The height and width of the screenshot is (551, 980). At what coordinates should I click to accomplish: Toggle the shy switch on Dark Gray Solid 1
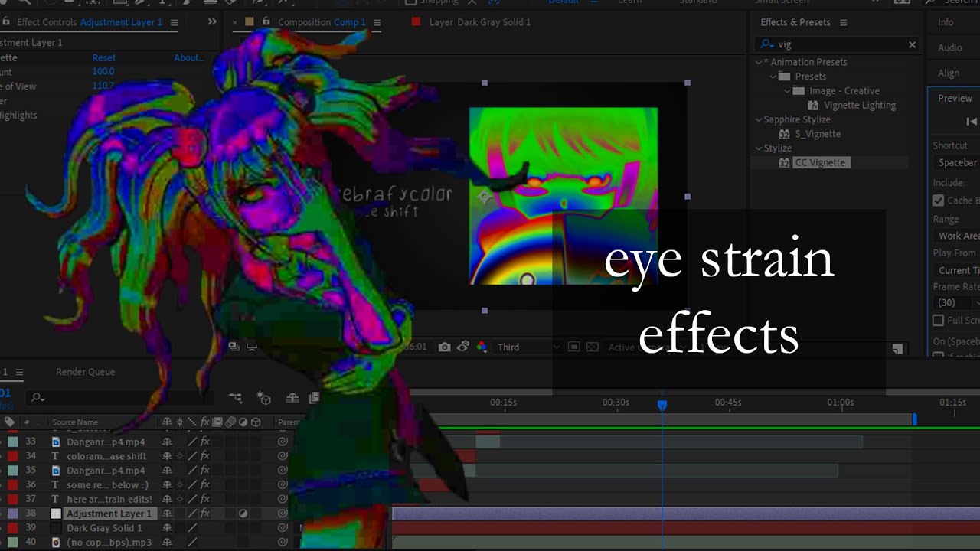(166, 528)
